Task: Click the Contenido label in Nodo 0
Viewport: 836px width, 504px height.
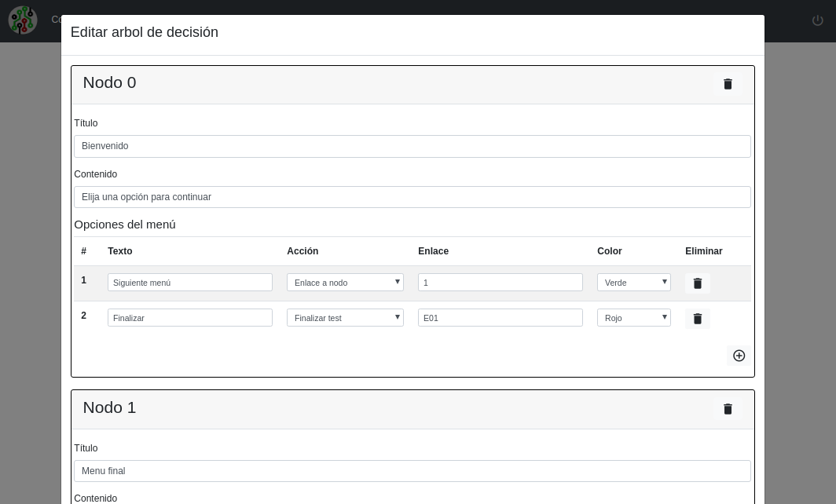Action: (95, 174)
